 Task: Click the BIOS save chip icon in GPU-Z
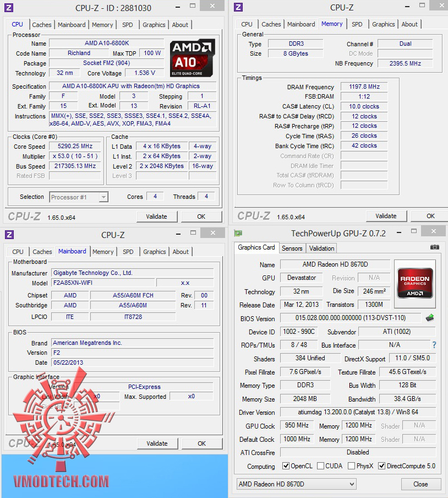coord(430,318)
